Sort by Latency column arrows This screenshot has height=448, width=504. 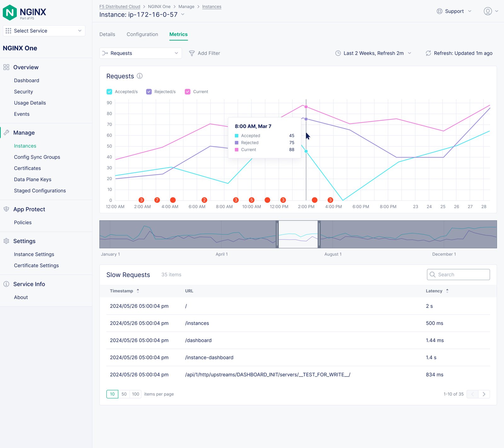coord(447,291)
